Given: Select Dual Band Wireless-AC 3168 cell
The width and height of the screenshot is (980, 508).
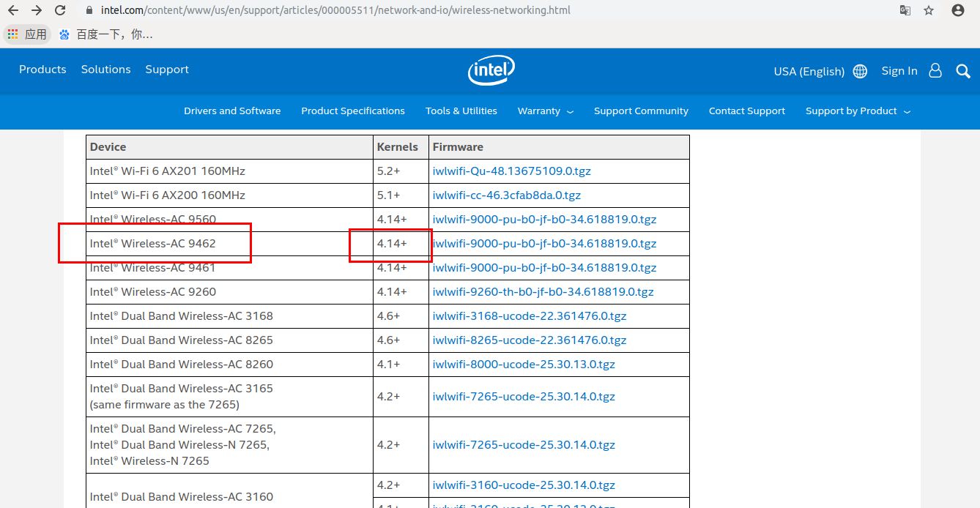Looking at the screenshot, I should pos(229,316).
